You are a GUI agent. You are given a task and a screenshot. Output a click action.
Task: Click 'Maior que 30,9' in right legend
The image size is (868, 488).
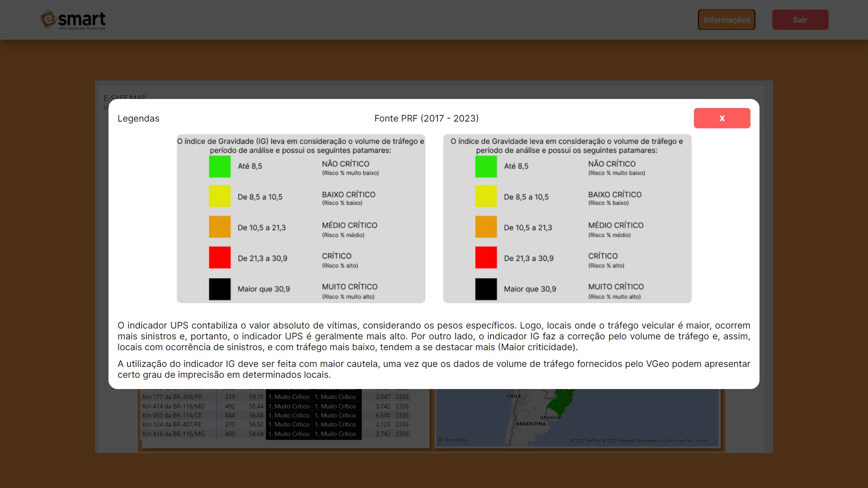click(x=530, y=289)
